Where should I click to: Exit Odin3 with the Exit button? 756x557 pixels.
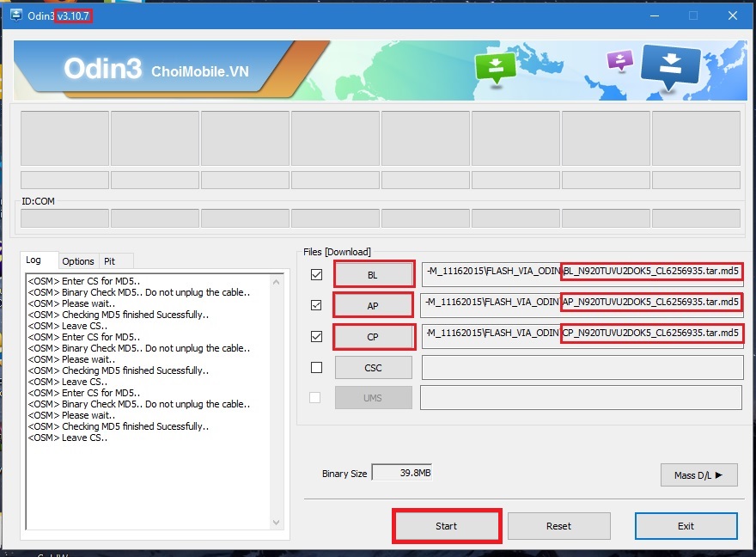(x=686, y=526)
